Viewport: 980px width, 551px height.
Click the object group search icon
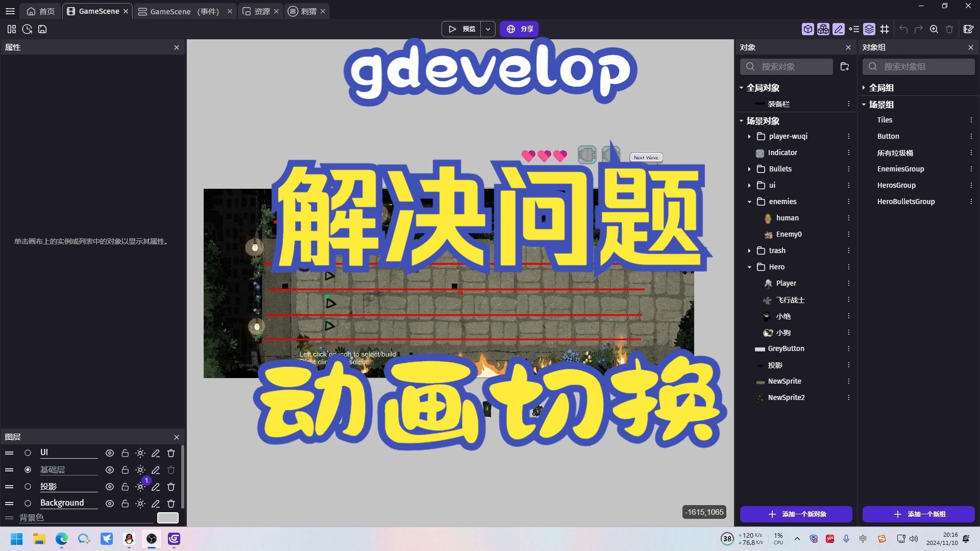874,66
